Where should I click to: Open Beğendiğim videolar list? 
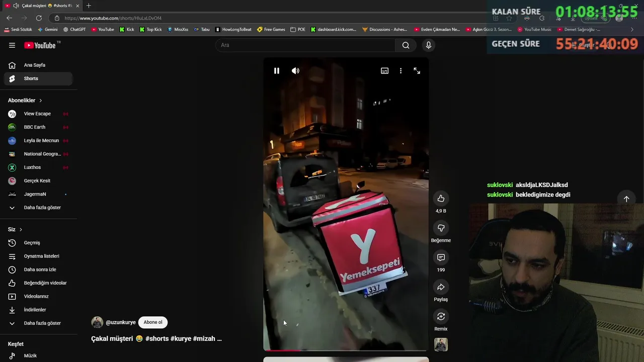coord(38,283)
